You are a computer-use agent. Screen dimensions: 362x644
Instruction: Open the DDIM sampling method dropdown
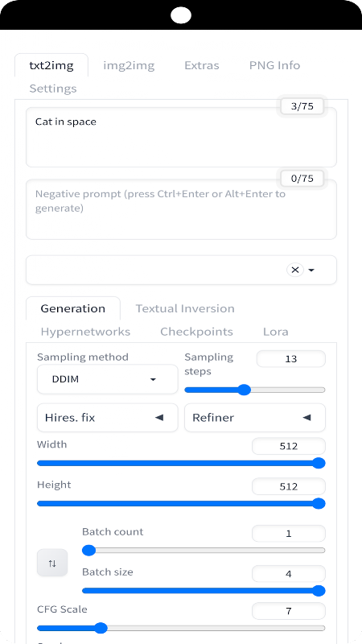click(x=108, y=379)
